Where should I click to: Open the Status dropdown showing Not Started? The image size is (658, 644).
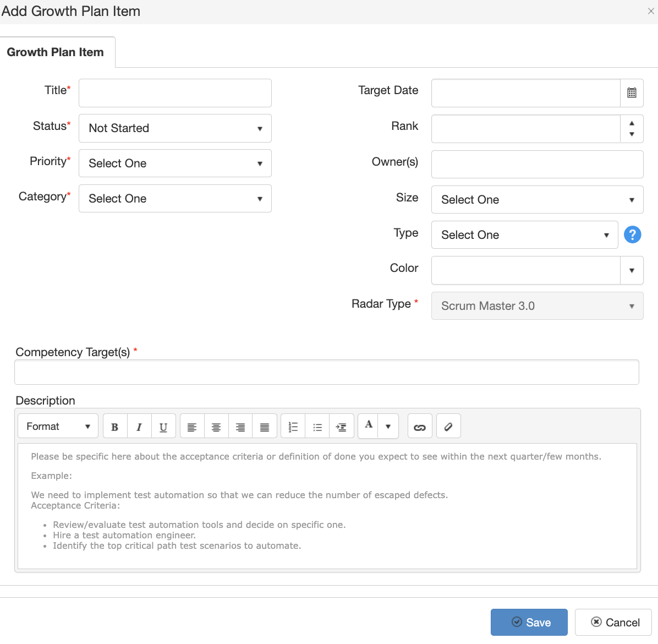pyautogui.click(x=175, y=128)
